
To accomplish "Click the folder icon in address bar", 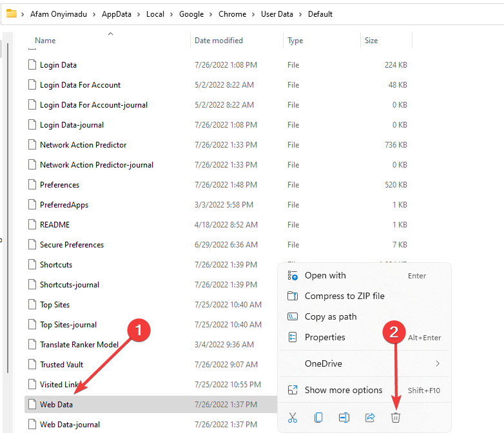I will pos(11,14).
